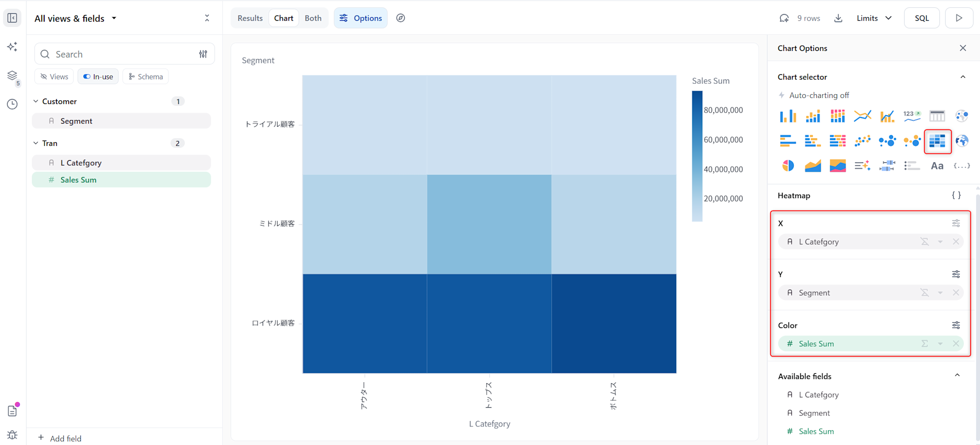This screenshot has height=445, width=980.
Task: Choose the heatmap chart type icon
Action: tap(937, 141)
